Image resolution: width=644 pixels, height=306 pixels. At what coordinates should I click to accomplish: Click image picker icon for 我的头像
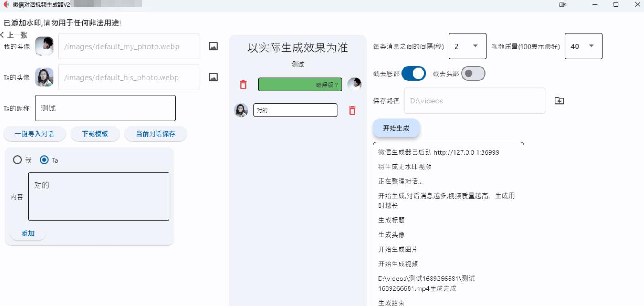point(213,46)
